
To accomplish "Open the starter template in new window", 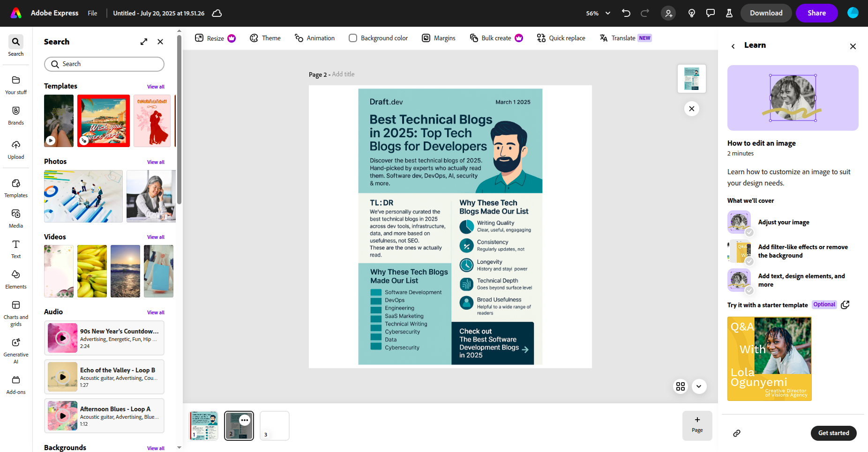I will pos(845,305).
